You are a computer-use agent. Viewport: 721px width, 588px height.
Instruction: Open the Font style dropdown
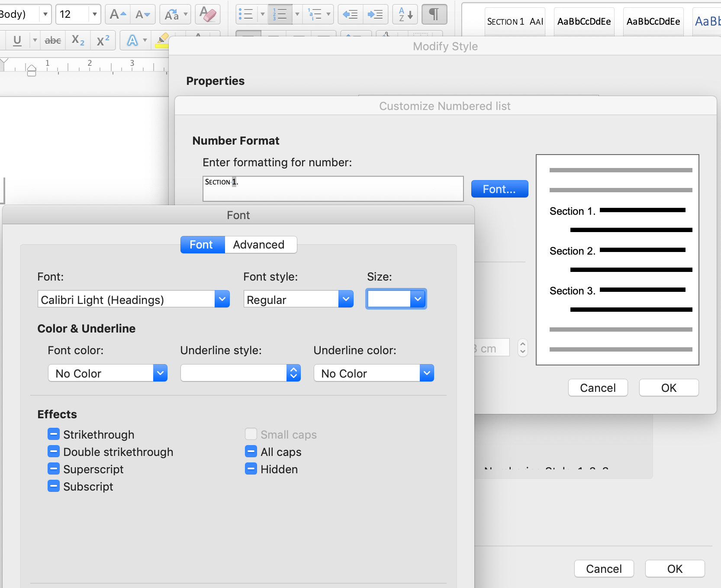pos(346,299)
